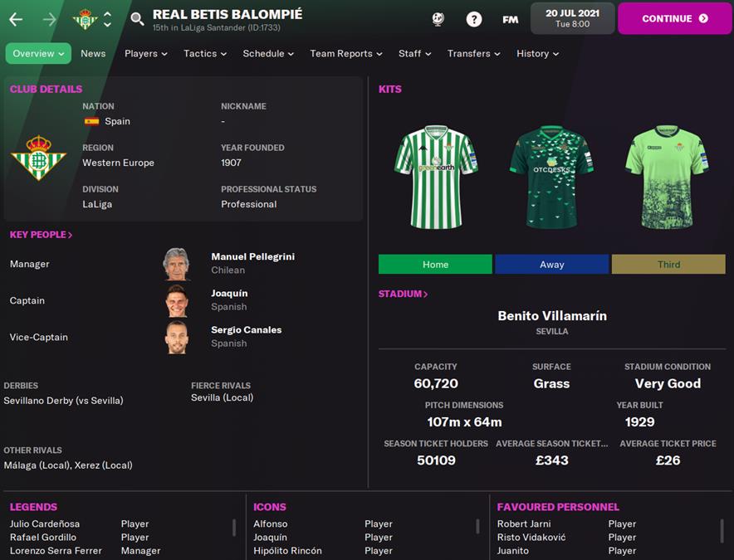Select the gold Third kit swatch
734x560 pixels.
pos(668,265)
